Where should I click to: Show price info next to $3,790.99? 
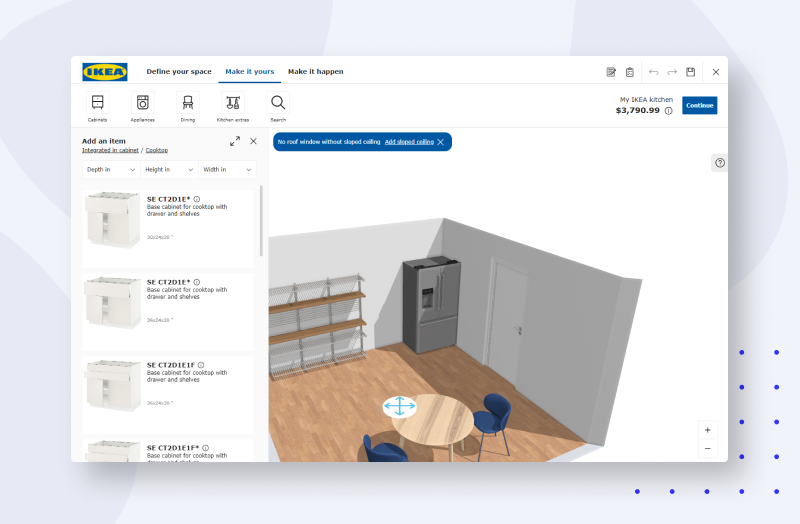click(668, 111)
